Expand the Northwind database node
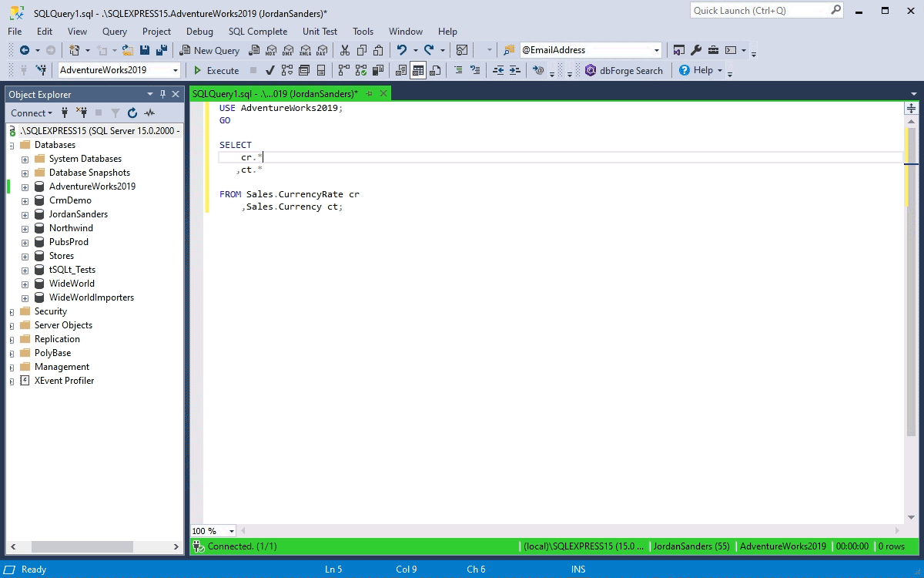Screen dimensions: 924x578 25,229
